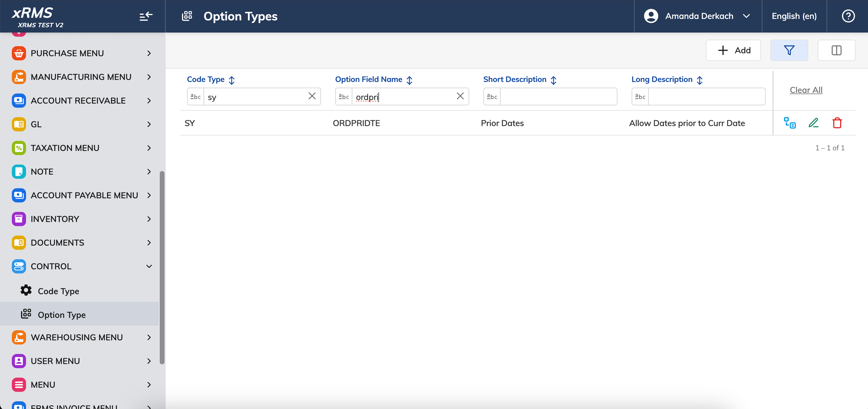The image size is (868, 409).
Task: Open the English (en) language selector
Action: click(794, 16)
